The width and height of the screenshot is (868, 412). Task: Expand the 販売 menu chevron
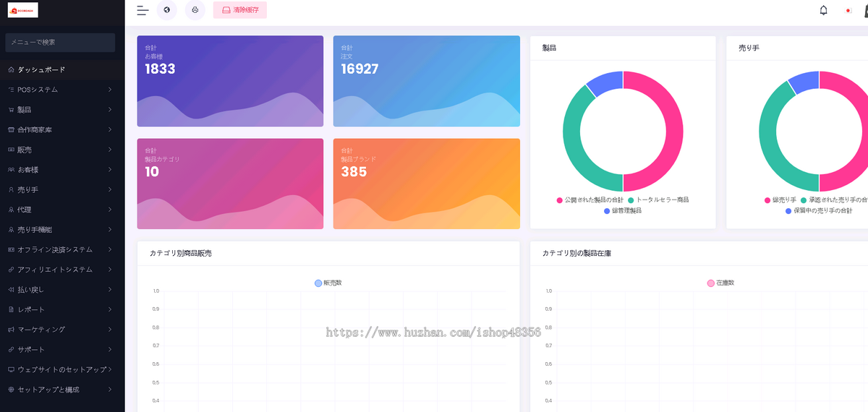click(x=109, y=150)
